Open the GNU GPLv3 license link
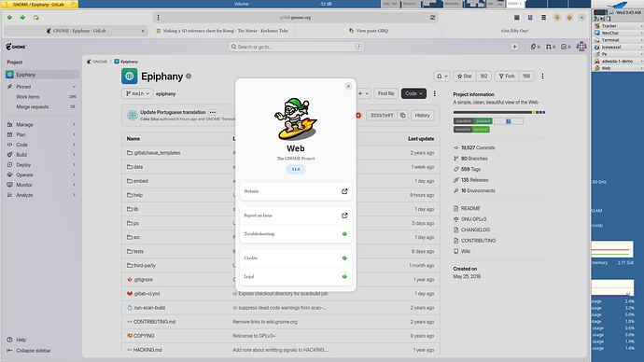Image resolution: width=644 pixels, height=362 pixels. coord(469,219)
